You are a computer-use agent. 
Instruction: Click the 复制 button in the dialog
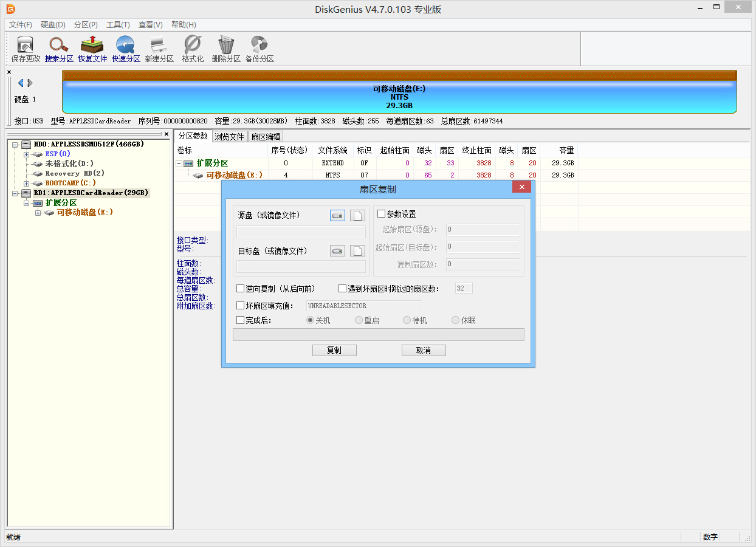click(334, 350)
